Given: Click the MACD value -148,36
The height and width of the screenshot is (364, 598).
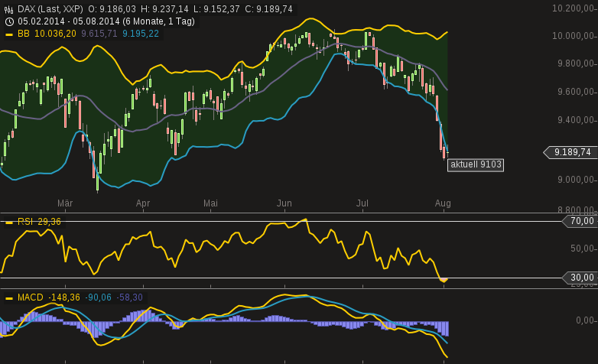Looking at the screenshot, I should tap(64, 297).
